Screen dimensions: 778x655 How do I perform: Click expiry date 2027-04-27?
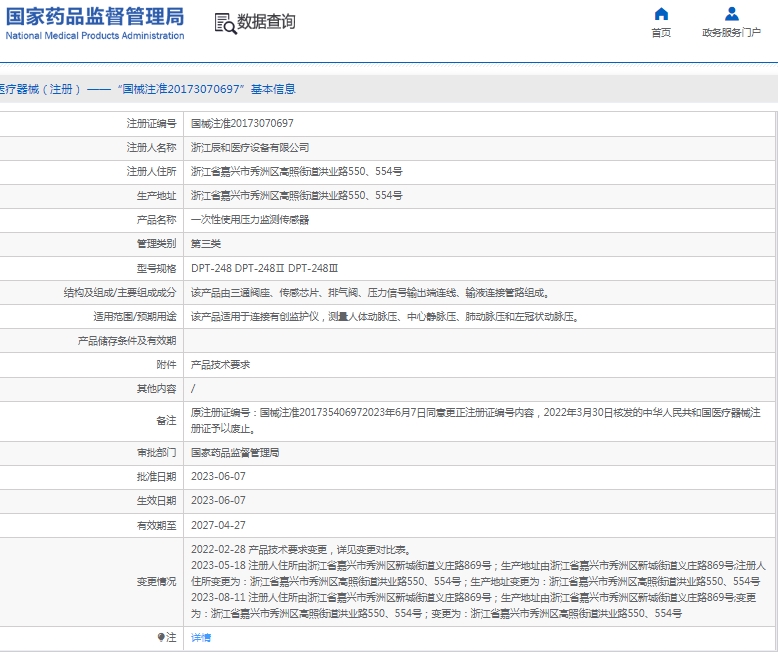pyautogui.click(x=218, y=525)
